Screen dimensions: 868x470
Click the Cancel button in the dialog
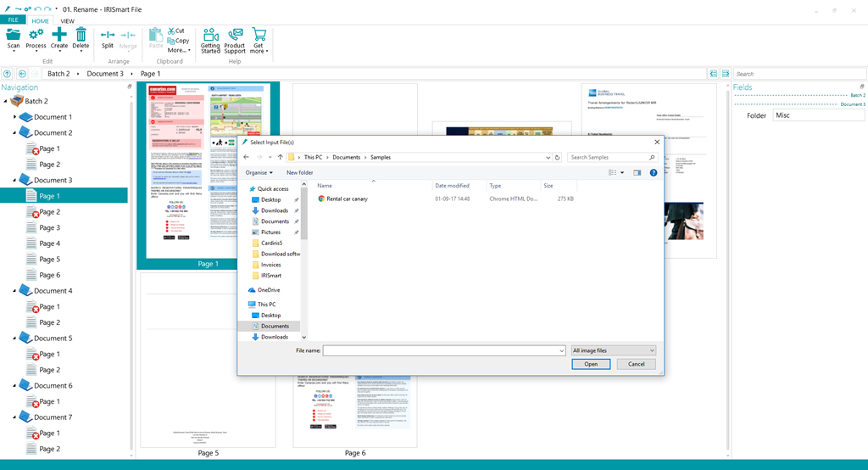click(x=636, y=364)
